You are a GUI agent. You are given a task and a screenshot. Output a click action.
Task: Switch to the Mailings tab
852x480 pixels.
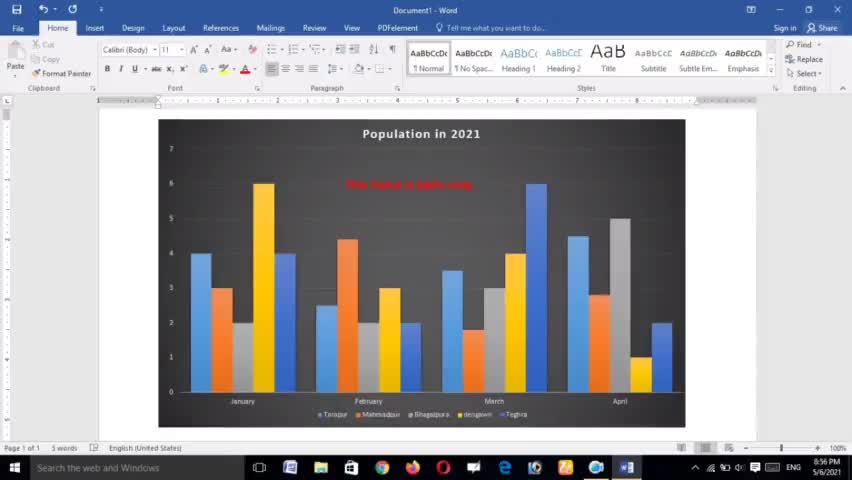pyautogui.click(x=271, y=28)
